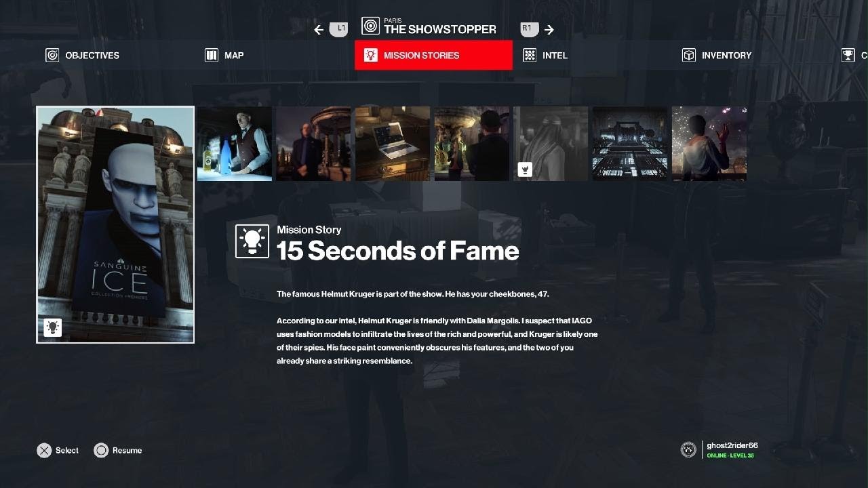The image size is (868, 488).
Task: Click the left arrow previous page icon
Action: pos(319,30)
